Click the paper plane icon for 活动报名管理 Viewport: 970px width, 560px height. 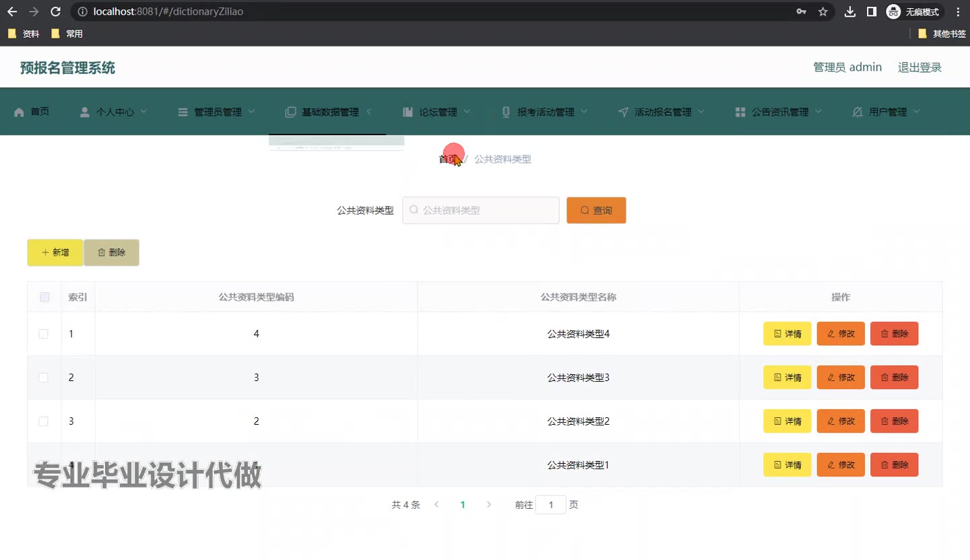coord(623,112)
